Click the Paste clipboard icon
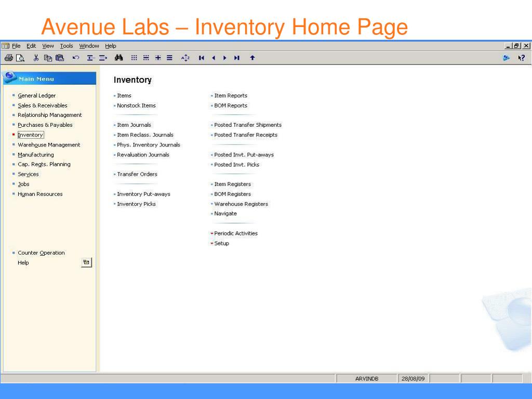This screenshot has width=532, height=399. coord(60,58)
